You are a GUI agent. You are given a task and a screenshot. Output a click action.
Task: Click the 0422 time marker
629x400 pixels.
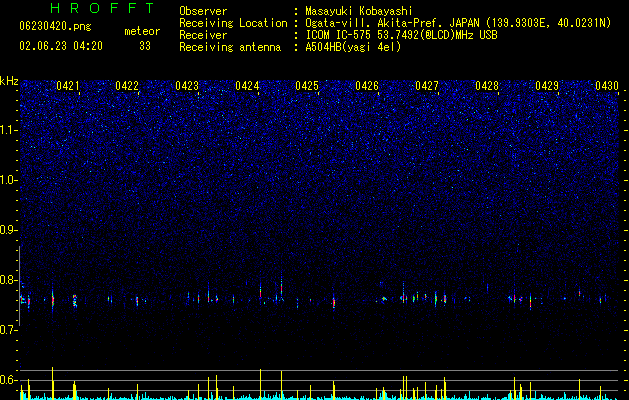pyautogui.click(x=127, y=86)
